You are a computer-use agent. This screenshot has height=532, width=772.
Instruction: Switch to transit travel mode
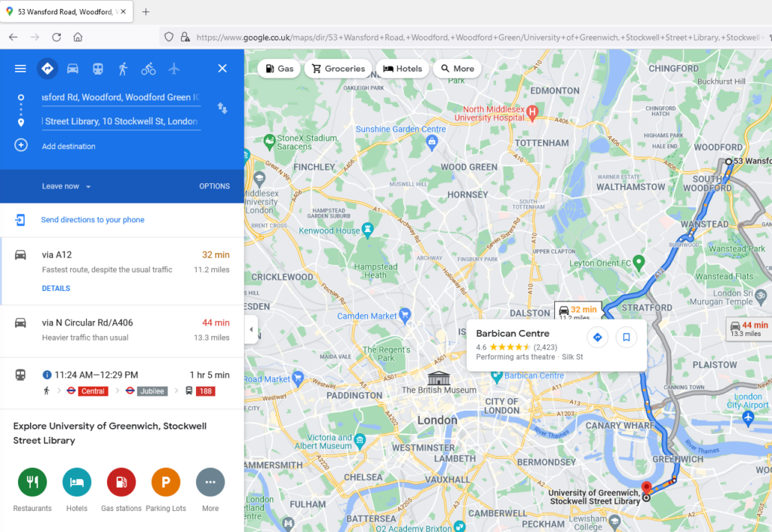pyautogui.click(x=98, y=69)
